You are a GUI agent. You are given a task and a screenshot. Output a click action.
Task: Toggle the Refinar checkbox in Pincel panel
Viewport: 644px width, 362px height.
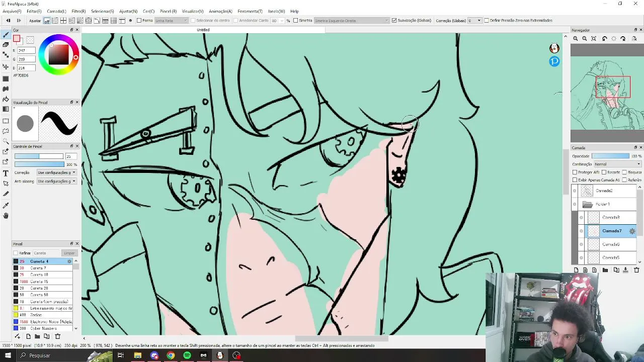[x=16, y=253]
